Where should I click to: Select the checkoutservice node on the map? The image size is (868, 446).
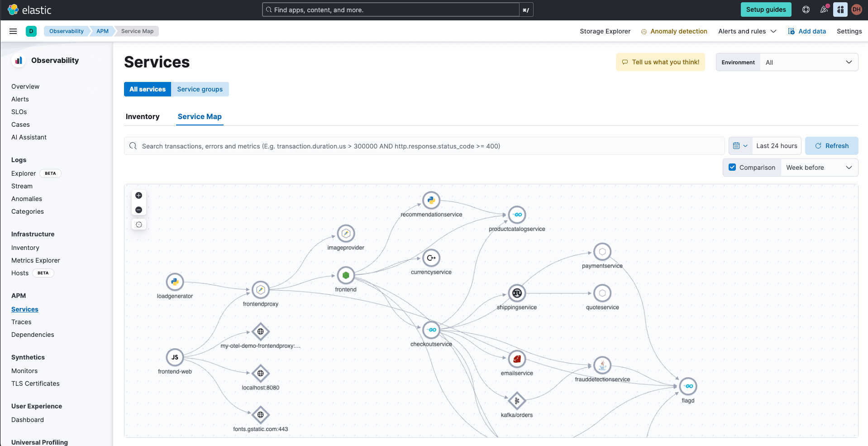[431, 330]
